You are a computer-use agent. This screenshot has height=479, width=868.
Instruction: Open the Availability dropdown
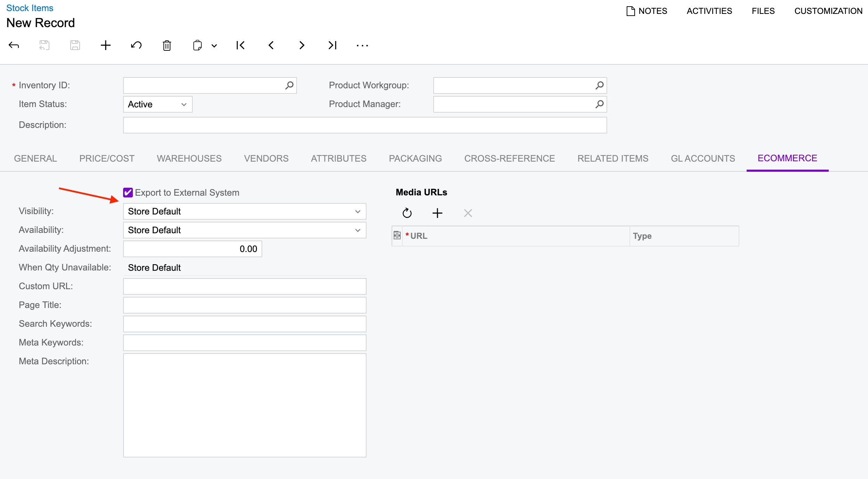click(x=357, y=230)
